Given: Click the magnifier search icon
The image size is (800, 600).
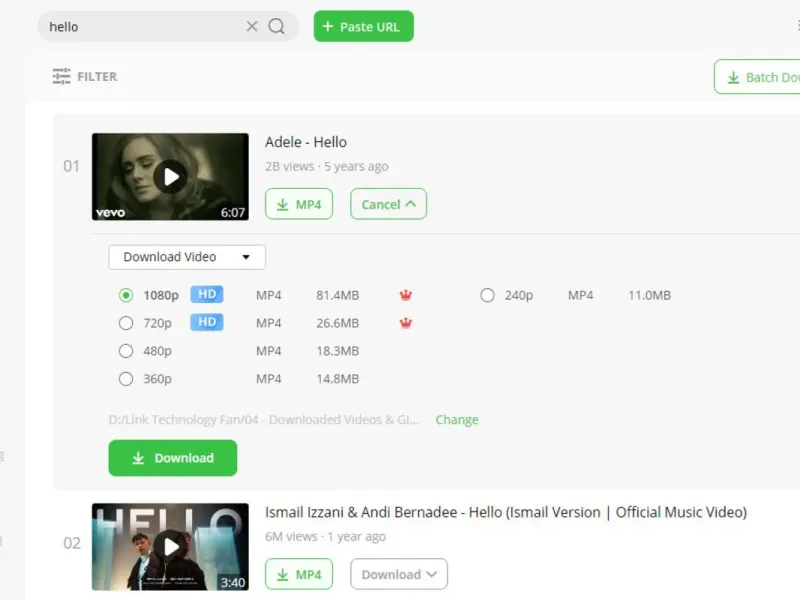Looking at the screenshot, I should (x=277, y=27).
